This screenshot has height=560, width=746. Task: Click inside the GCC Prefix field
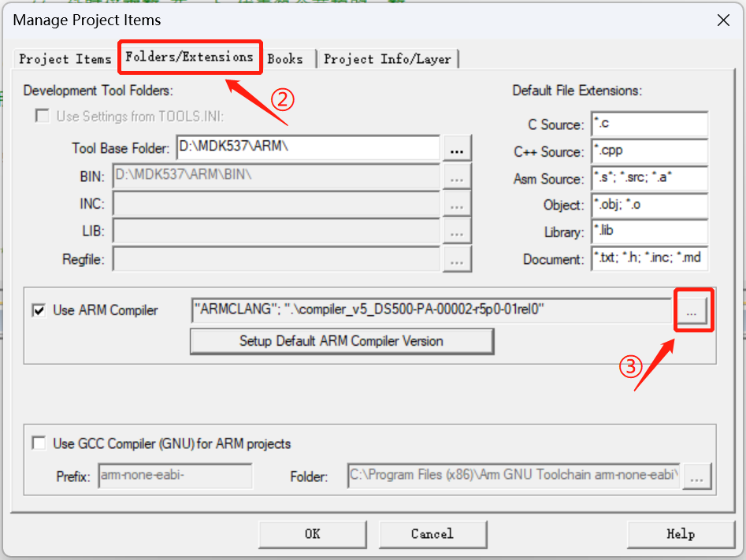(174, 476)
